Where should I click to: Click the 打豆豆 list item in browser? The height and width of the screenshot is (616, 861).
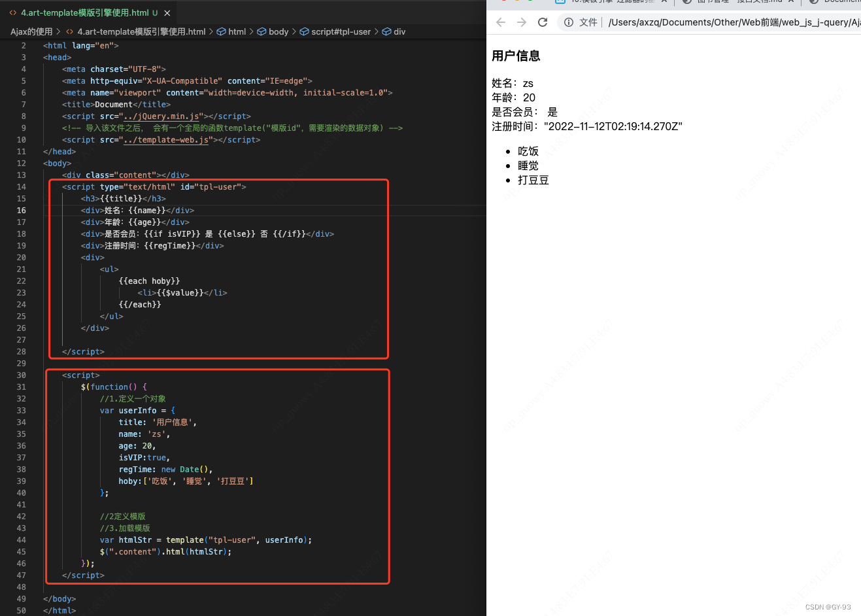[533, 180]
